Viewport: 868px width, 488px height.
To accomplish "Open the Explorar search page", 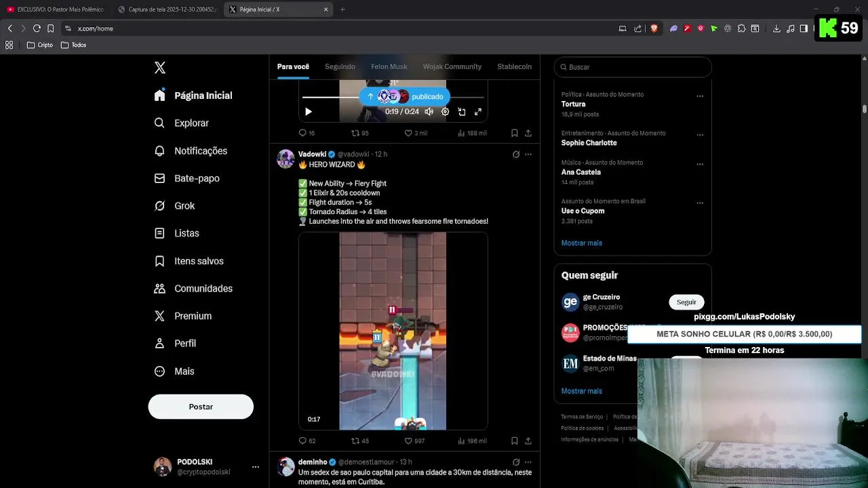I will pos(182,123).
